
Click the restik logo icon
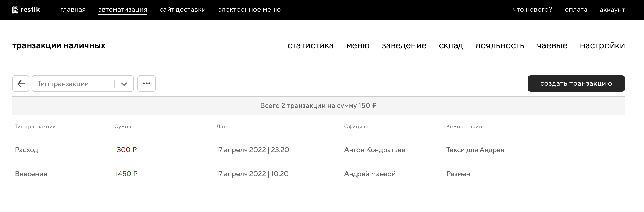point(15,10)
